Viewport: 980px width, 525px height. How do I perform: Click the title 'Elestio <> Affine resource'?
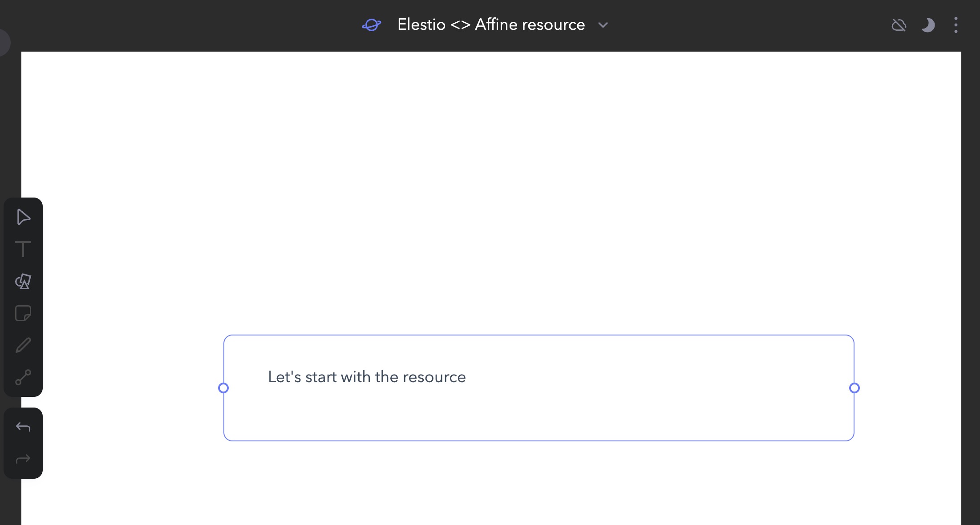click(490, 24)
